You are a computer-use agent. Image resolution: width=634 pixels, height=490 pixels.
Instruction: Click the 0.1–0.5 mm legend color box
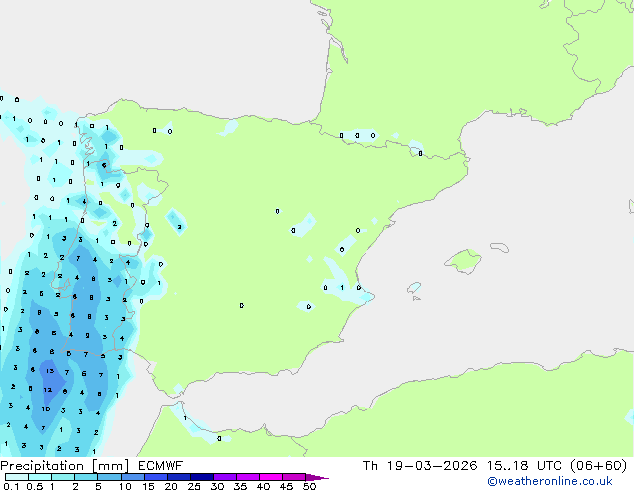click(17, 477)
